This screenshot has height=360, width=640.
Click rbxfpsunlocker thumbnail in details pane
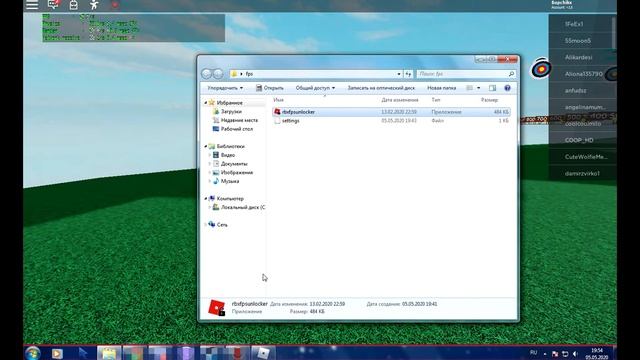point(216,307)
